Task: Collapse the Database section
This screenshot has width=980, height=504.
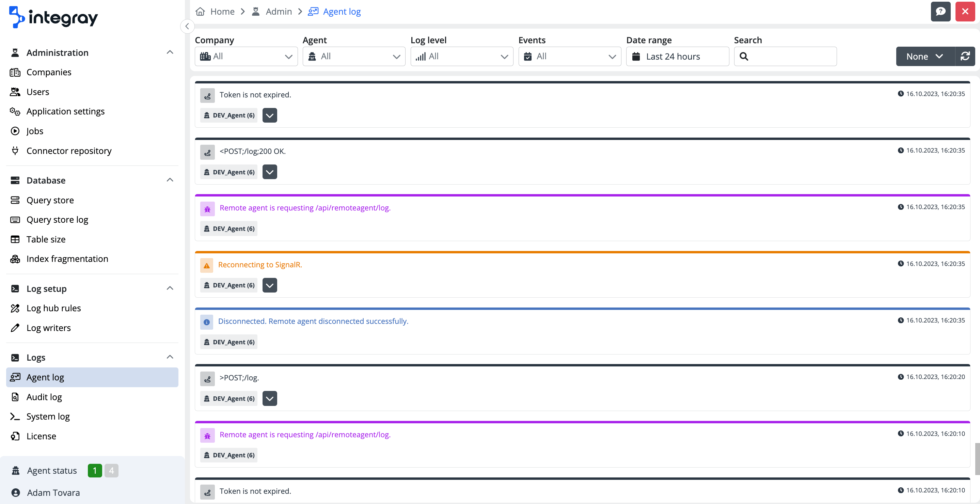Action: pyautogui.click(x=170, y=179)
